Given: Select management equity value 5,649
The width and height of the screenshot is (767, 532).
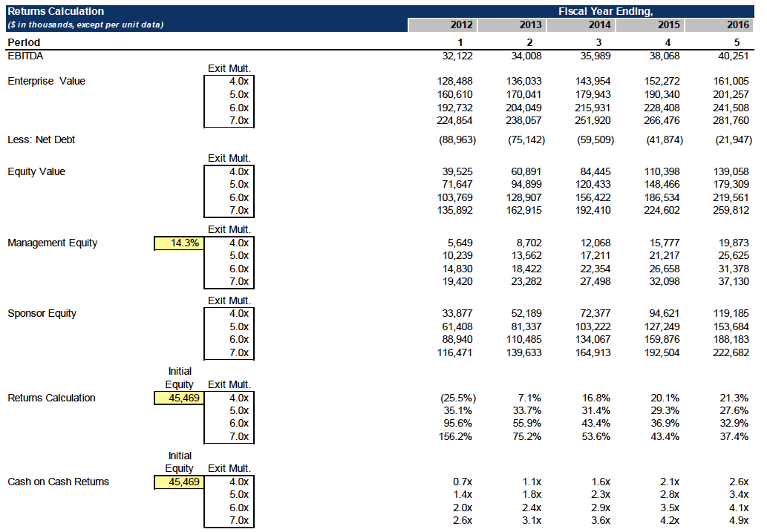Looking at the screenshot, I should tap(460, 243).
